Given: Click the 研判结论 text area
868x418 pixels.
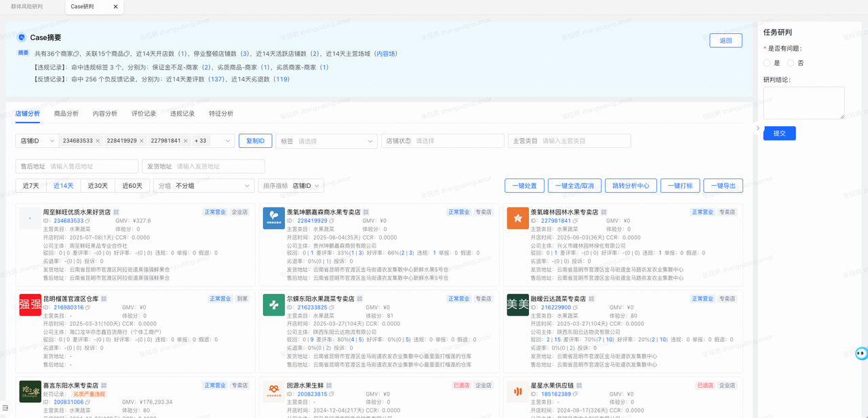Looking at the screenshot, I should point(804,103).
